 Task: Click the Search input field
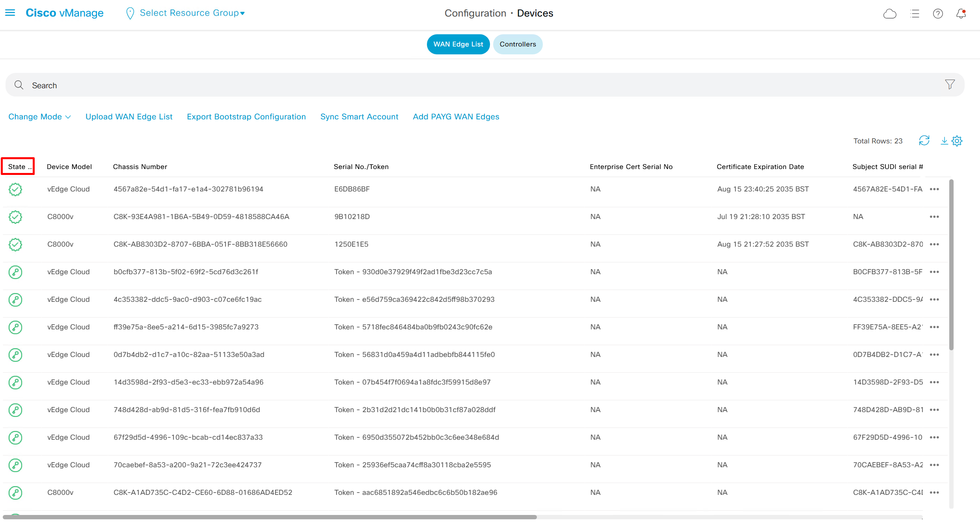473,85
